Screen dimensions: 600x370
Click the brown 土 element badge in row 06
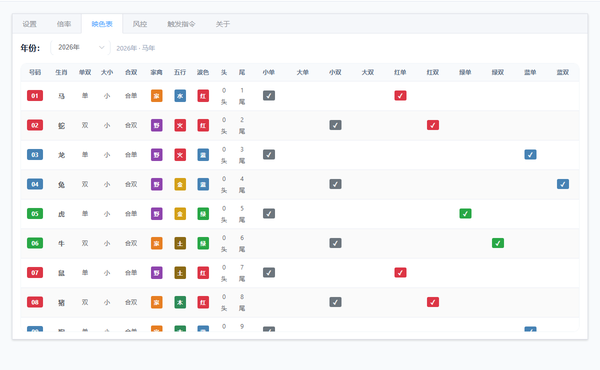tap(180, 243)
